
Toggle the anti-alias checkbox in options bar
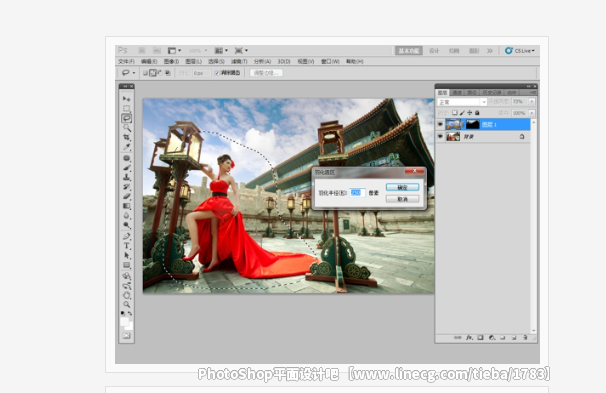pyautogui.click(x=217, y=73)
